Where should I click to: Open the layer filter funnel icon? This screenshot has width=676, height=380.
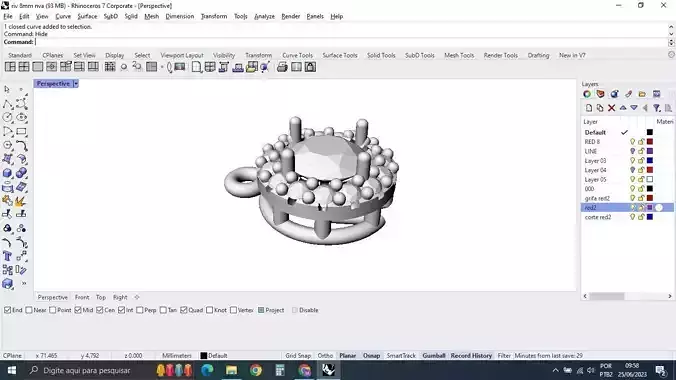point(656,108)
